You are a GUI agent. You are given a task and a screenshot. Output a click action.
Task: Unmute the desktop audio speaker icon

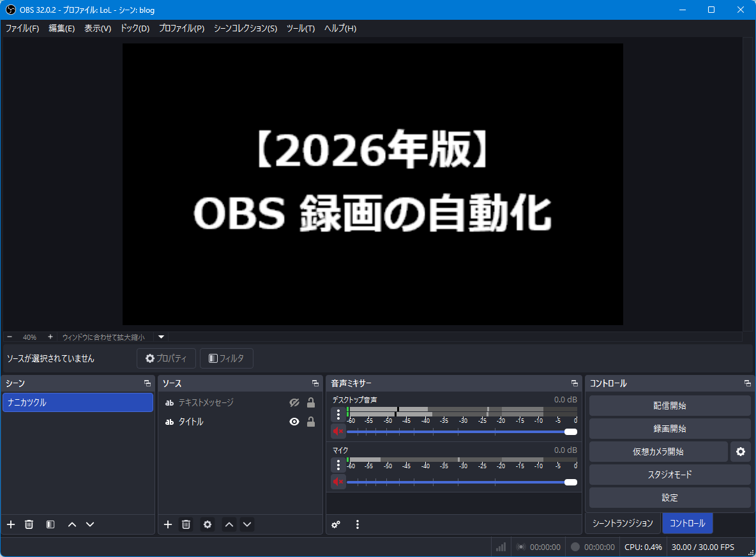tap(338, 431)
